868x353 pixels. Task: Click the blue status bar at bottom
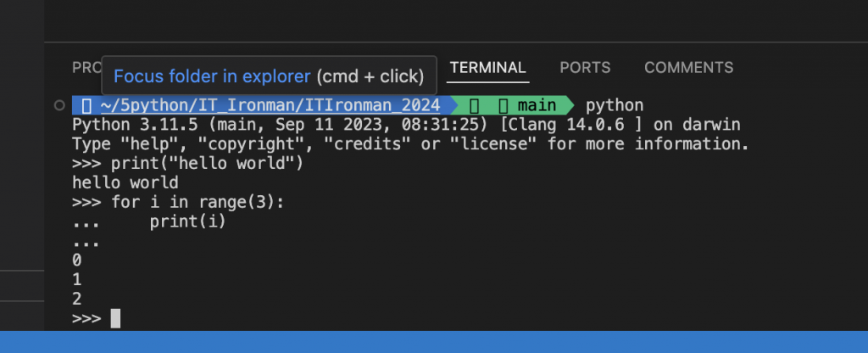click(434, 342)
